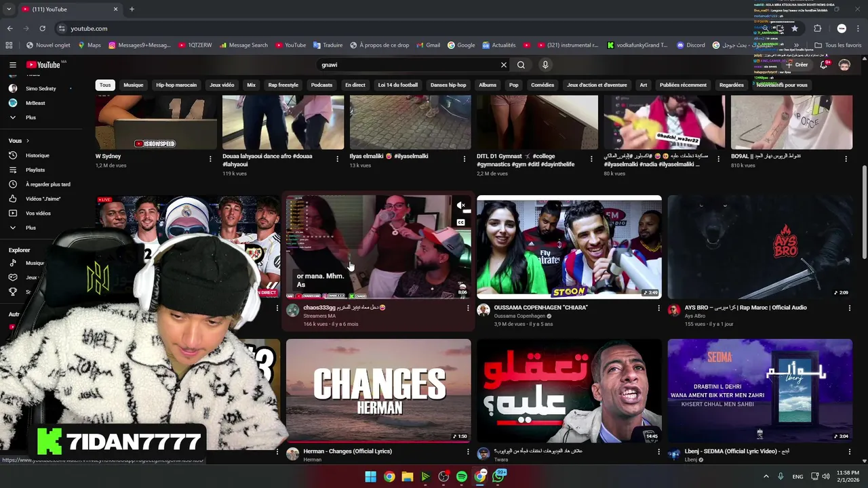The width and height of the screenshot is (868, 488).
Task: Click in the YouTube search field
Action: (407, 65)
